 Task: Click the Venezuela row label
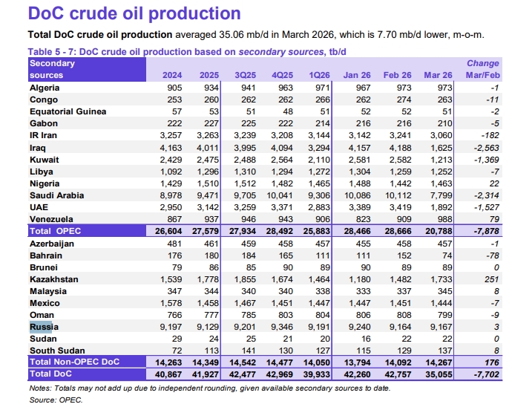pos(50,219)
